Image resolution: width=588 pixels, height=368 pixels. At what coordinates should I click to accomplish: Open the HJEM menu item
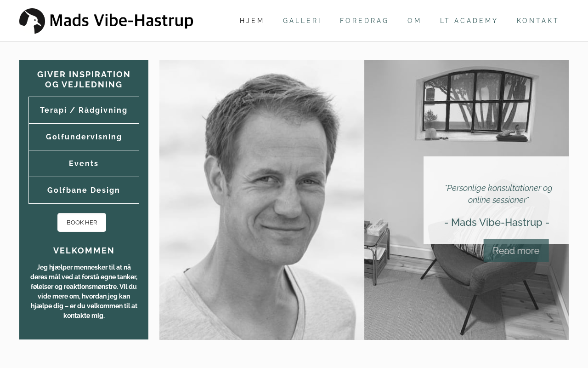click(x=252, y=21)
